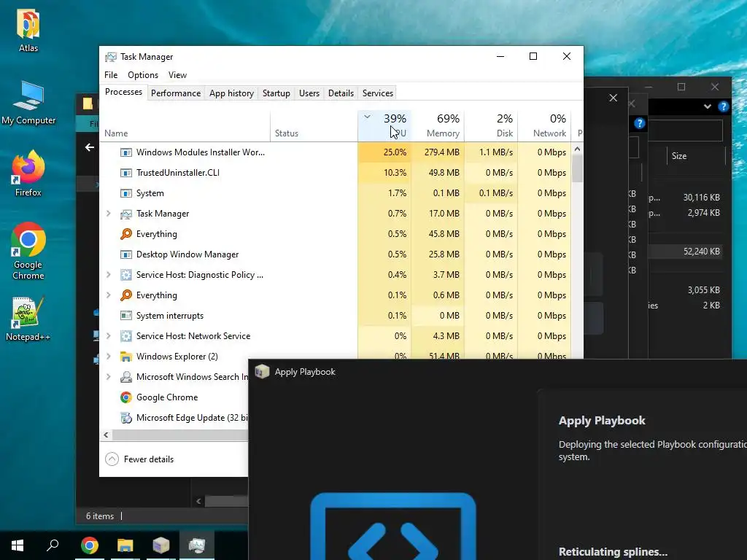The height and width of the screenshot is (560, 747).
Task: Open AME Wizard box icon in taskbar
Action: tap(161, 545)
